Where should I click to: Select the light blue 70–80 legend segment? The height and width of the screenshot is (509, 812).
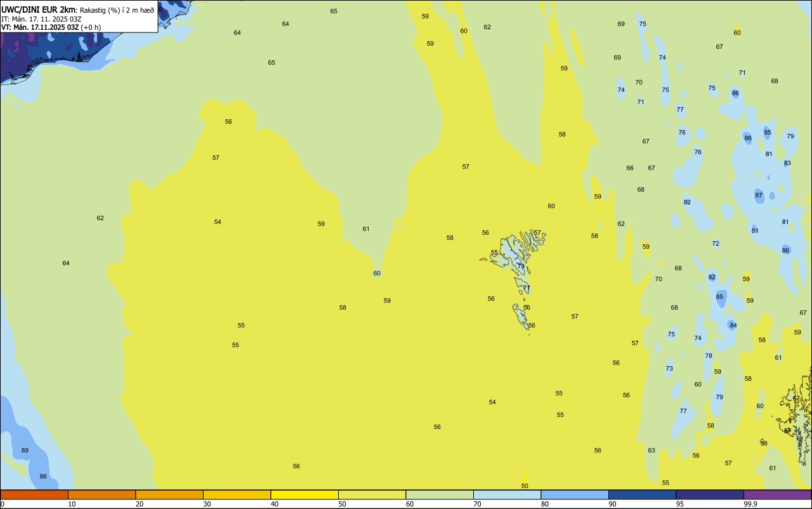click(507, 494)
